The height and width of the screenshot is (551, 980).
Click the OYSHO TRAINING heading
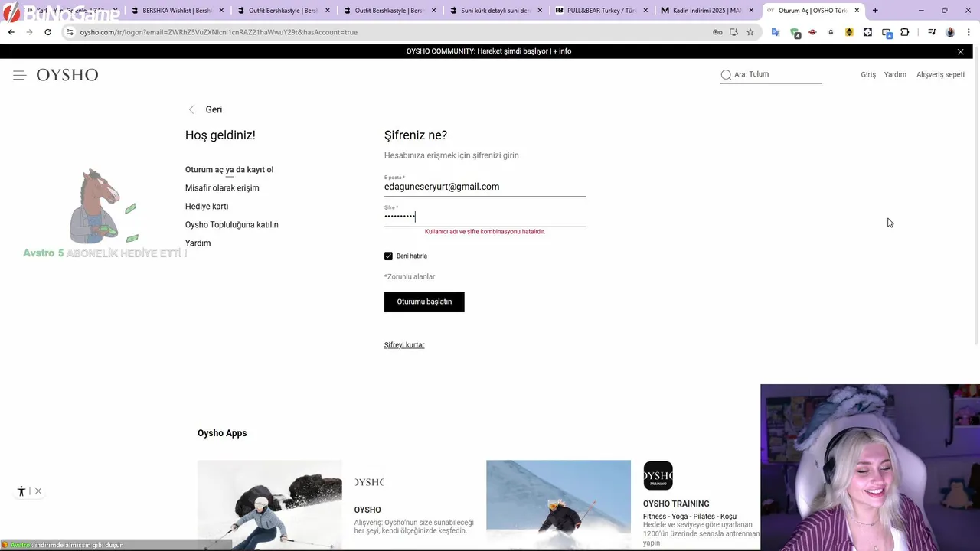676,504
